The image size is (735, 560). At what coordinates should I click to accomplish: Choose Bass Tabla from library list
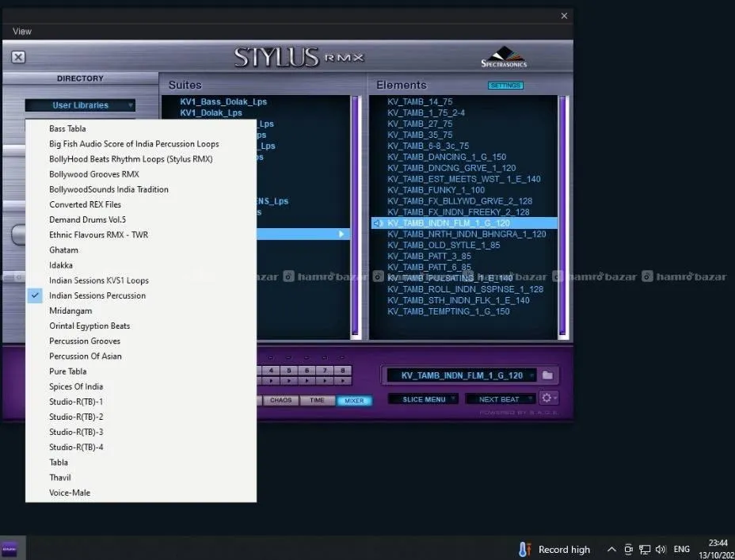[141, 128]
